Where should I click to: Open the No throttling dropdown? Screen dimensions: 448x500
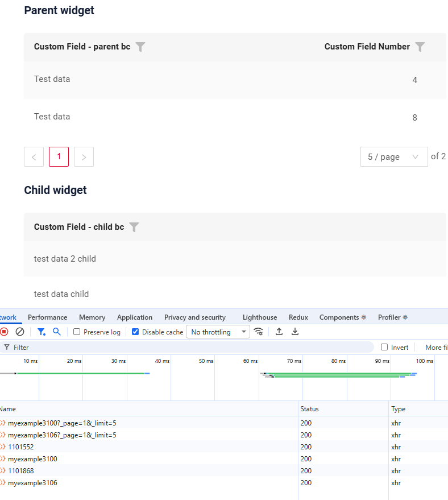point(218,332)
